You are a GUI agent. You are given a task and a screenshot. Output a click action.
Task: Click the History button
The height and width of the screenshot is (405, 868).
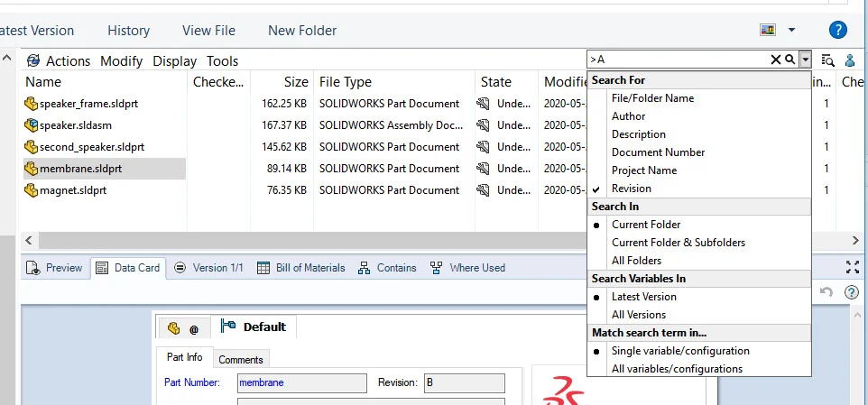tap(128, 31)
